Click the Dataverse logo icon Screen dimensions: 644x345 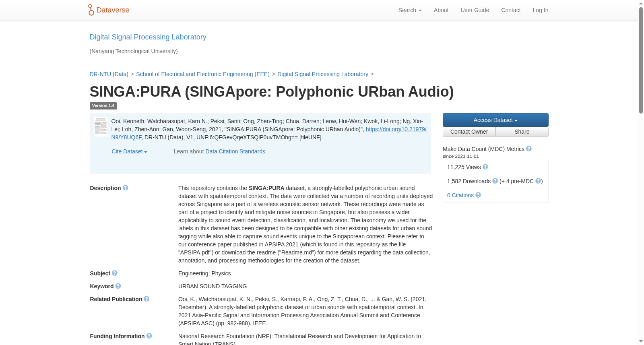point(91,10)
